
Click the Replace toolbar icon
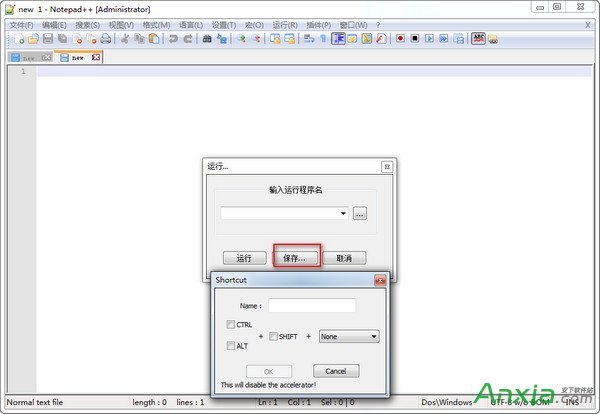click(222, 39)
